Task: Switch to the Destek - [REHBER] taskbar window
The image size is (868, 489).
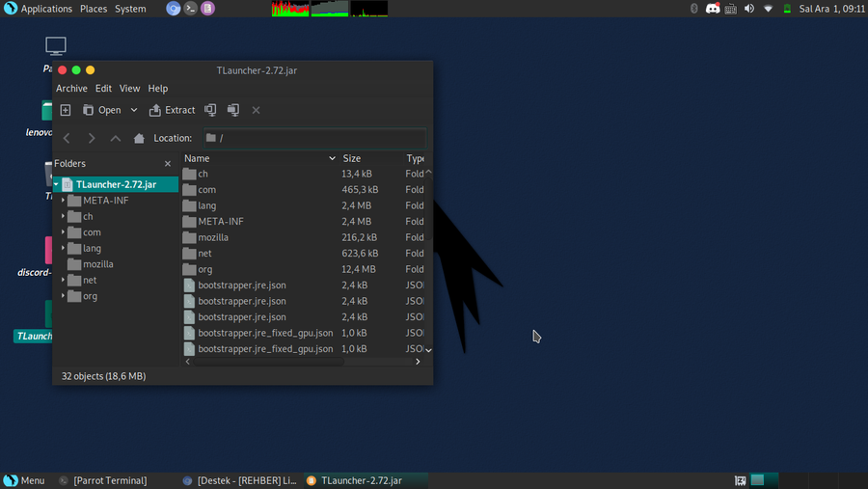Action: click(241, 480)
